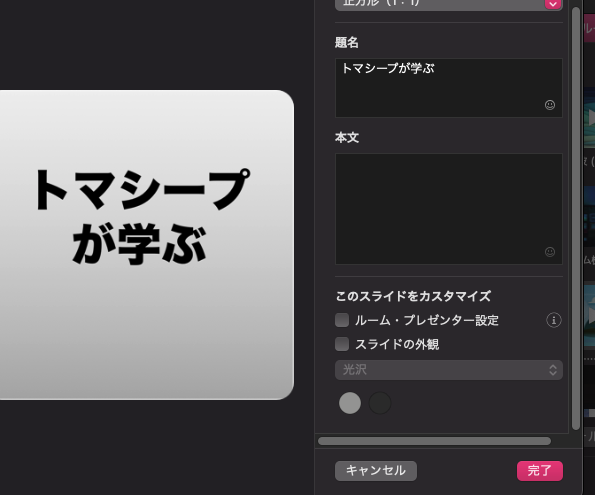Click 完了 button
The width and height of the screenshot is (595, 495).
540,471
